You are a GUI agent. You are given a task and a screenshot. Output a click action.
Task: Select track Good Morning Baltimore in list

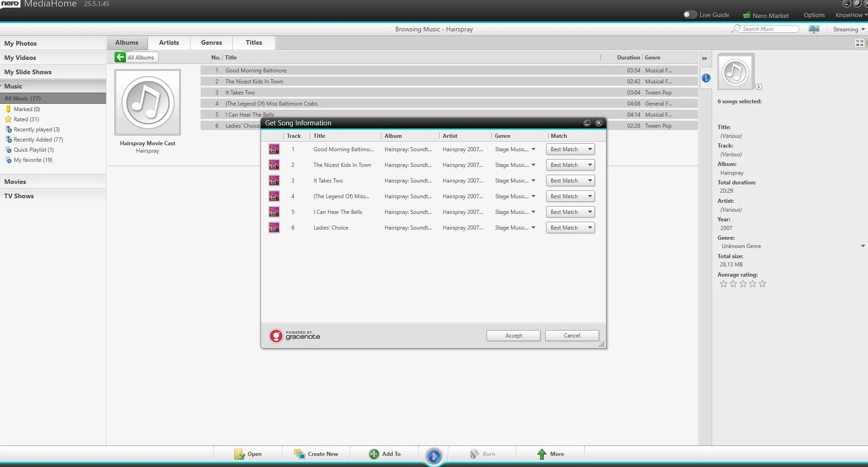[449, 71]
